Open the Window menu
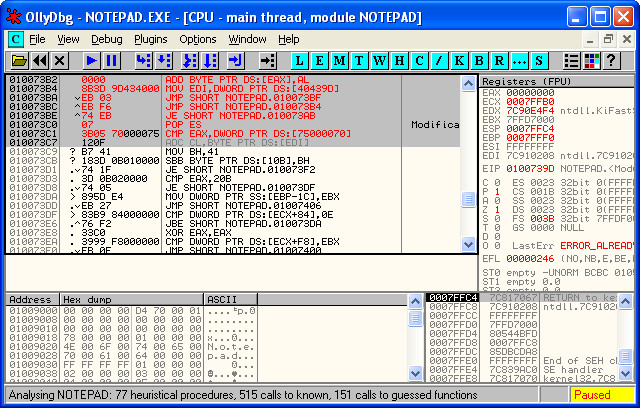640x408 pixels. pos(247,40)
